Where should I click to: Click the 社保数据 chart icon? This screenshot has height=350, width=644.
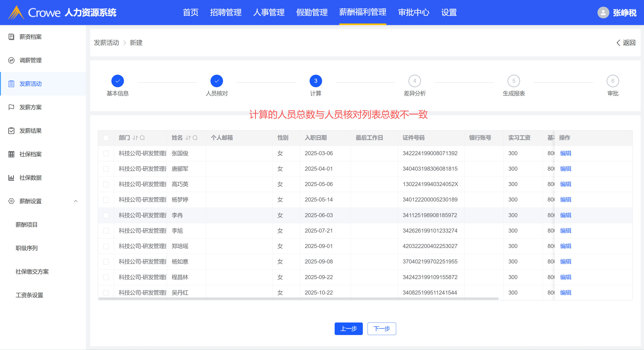point(11,178)
